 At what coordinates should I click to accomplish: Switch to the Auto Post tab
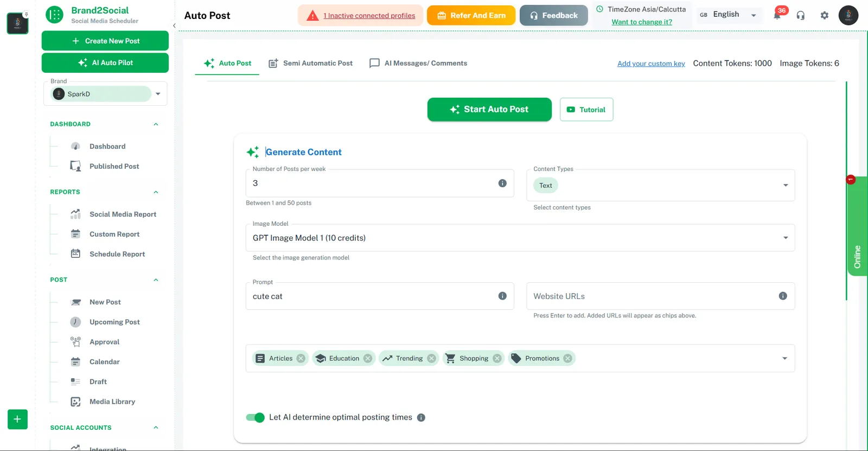[x=227, y=63]
